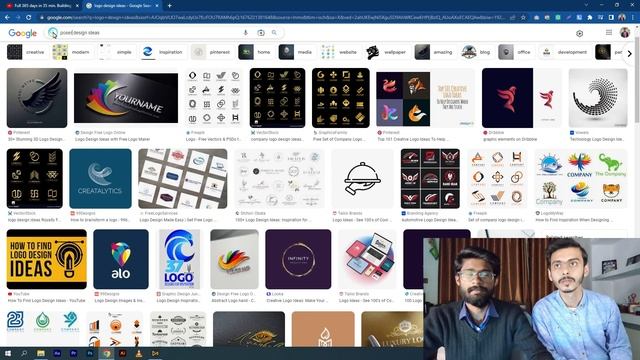
Task: Open company logo design ideas VectorStock link
Action: [x=277, y=139]
